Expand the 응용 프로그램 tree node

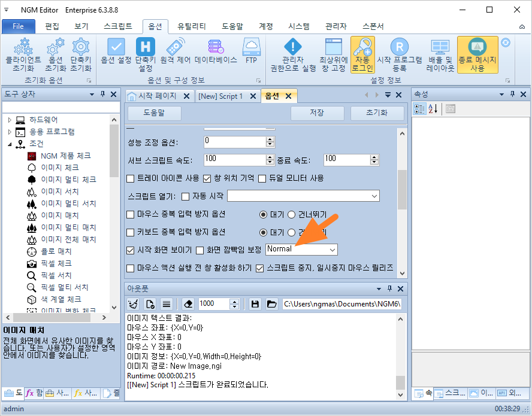pyautogui.click(x=10, y=132)
